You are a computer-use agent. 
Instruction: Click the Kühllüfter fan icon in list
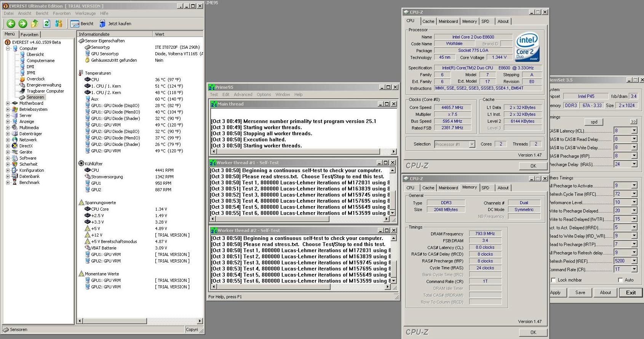coord(81,163)
